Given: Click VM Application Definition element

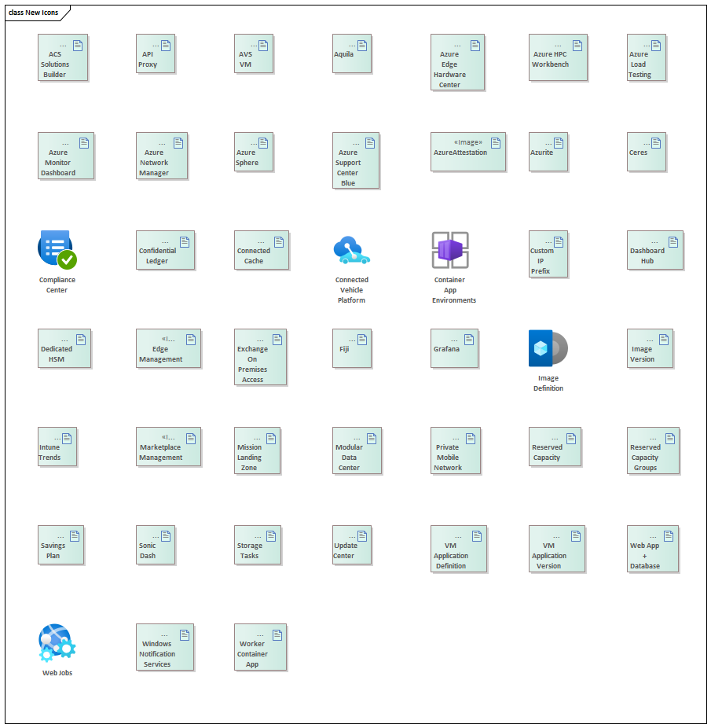Looking at the screenshot, I should click(x=459, y=549).
